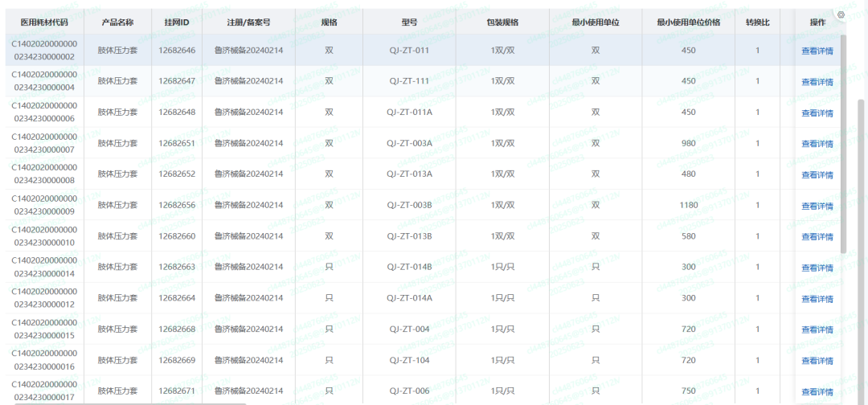The height and width of the screenshot is (405, 868).
Task: Click the 最小使用单位价格 column header
Action: (x=688, y=22)
